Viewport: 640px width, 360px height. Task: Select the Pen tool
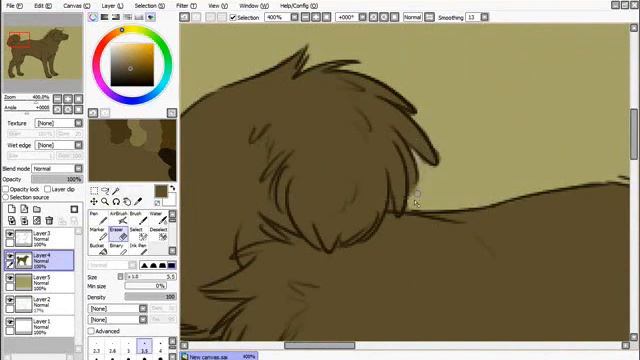[x=98, y=218]
